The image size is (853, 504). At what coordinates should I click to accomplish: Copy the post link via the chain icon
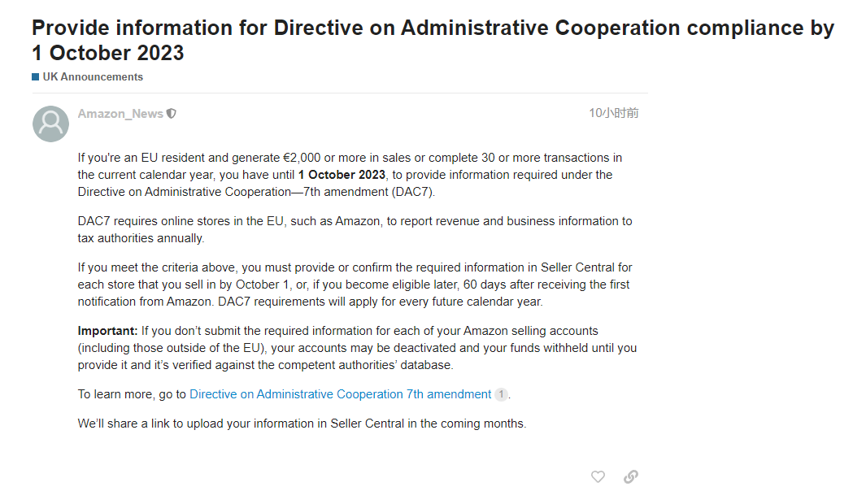tap(630, 477)
